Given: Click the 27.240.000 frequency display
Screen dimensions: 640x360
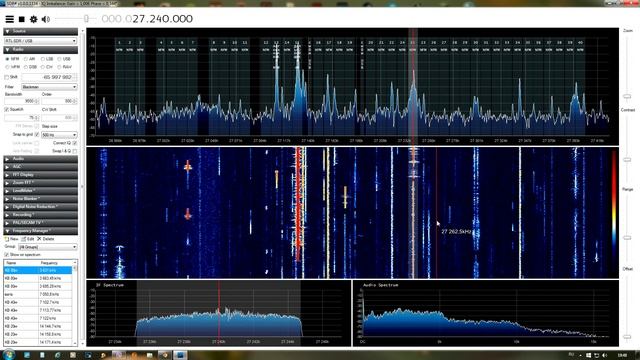Looking at the screenshot, I should click(147, 19).
